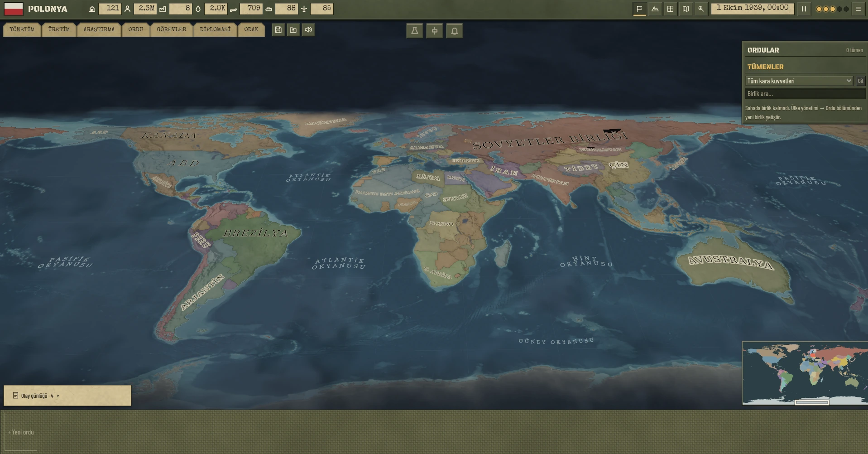Toggle the grid map mode
The height and width of the screenshot is (454, 868).
[670, 9]
